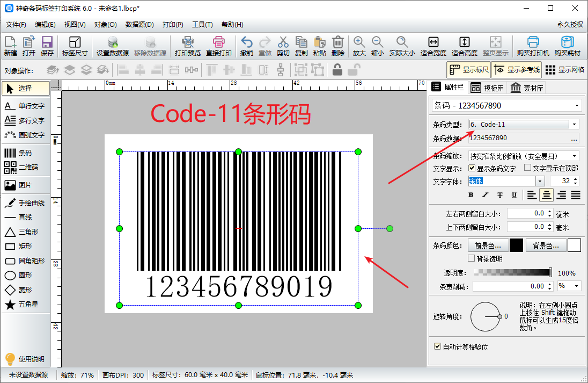Switch to the 模板库 tab
The height and width of the screenshot is (383, 588).
(x=487, y=88)
